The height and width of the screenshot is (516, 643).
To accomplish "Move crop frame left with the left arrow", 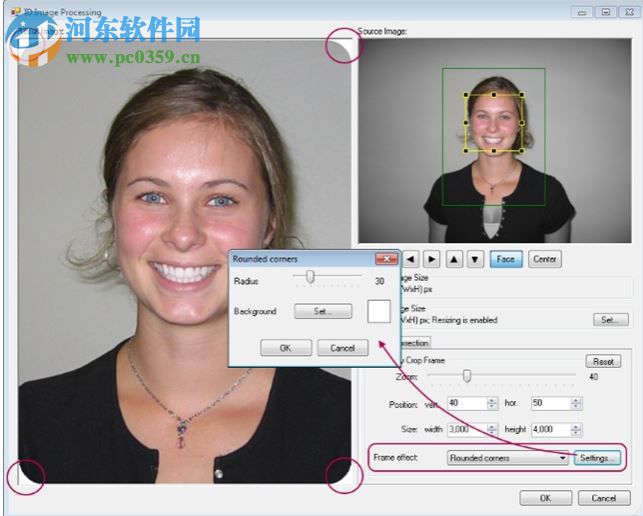I will click(x=410, y=259).
